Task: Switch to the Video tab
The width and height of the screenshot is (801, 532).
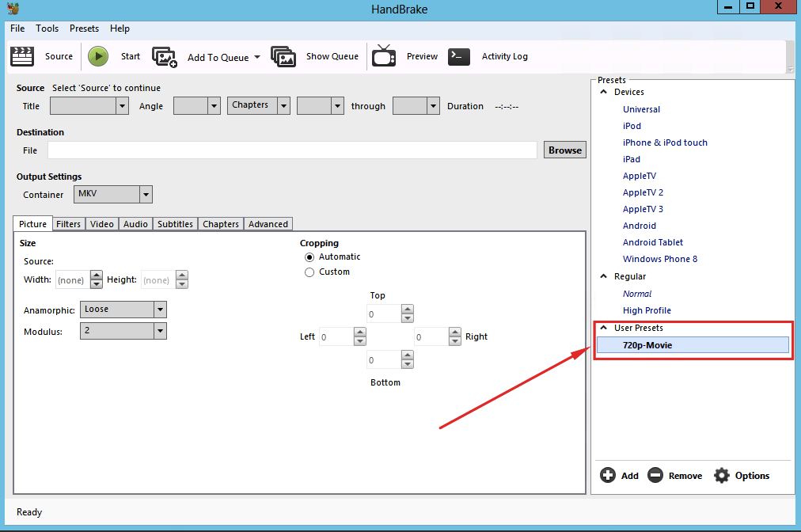Action: (101, 224)
